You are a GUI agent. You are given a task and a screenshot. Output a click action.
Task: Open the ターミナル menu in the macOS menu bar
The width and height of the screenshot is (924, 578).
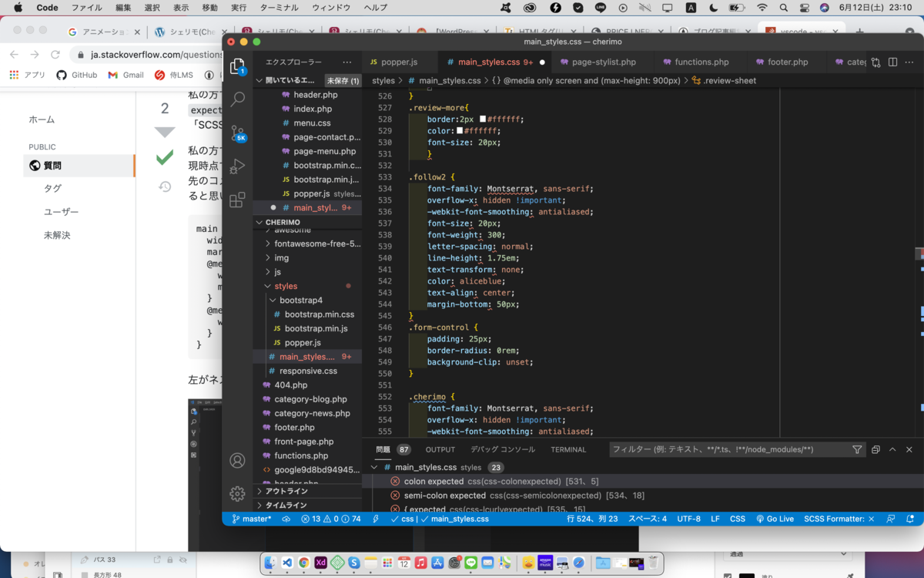point(280,8)
